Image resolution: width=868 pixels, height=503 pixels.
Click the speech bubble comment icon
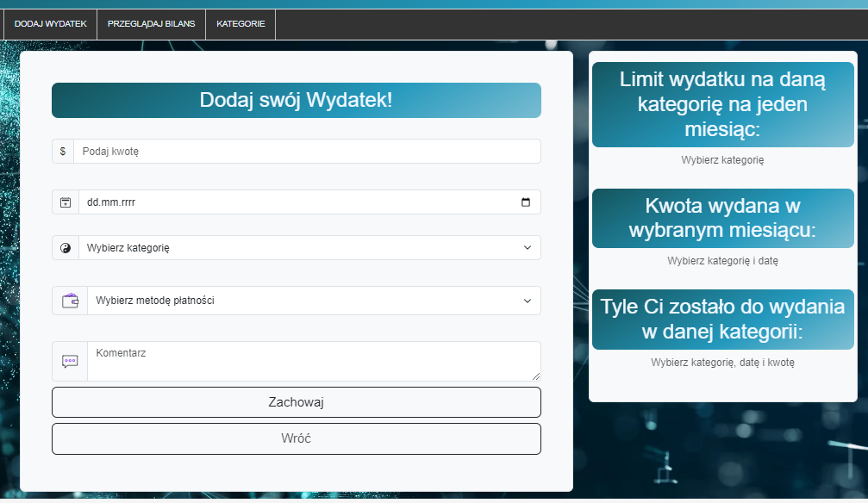click(70, 362)
